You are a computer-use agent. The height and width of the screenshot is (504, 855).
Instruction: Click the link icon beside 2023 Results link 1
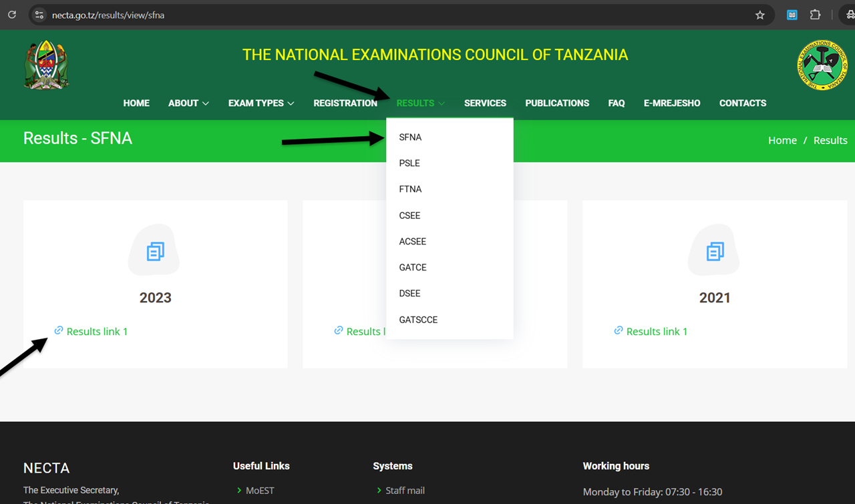(59, 330)
